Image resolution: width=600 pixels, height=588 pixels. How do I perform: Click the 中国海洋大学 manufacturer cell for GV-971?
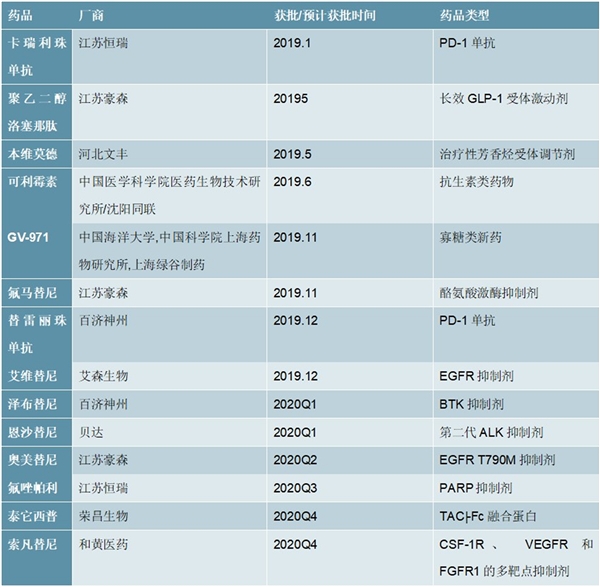[x=170, y=251]
